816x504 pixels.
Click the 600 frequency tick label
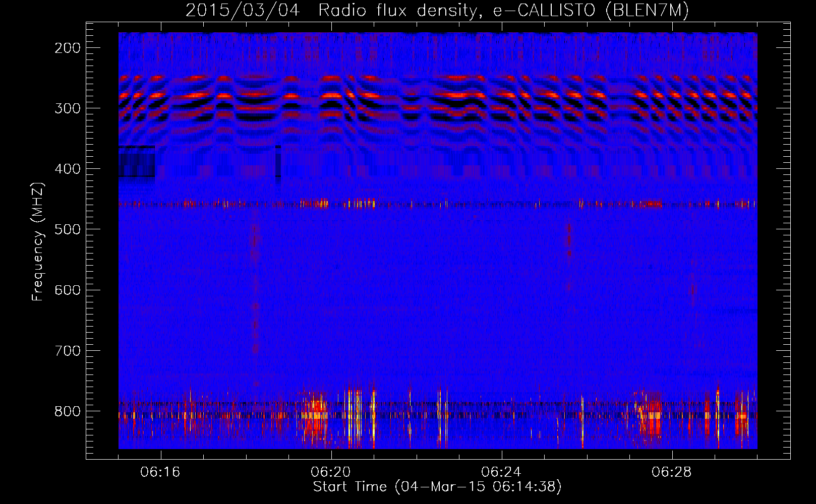68,290
